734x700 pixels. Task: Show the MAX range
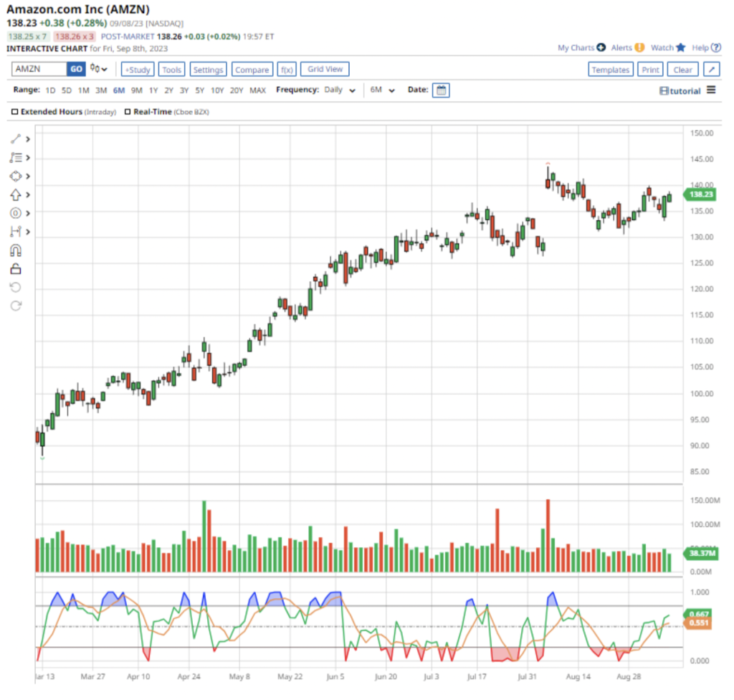[258, 90]
